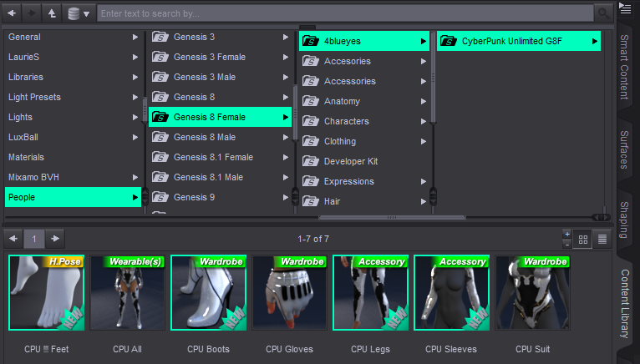
Task: Open the Developer Kit folder
Action: click(364, 161)
